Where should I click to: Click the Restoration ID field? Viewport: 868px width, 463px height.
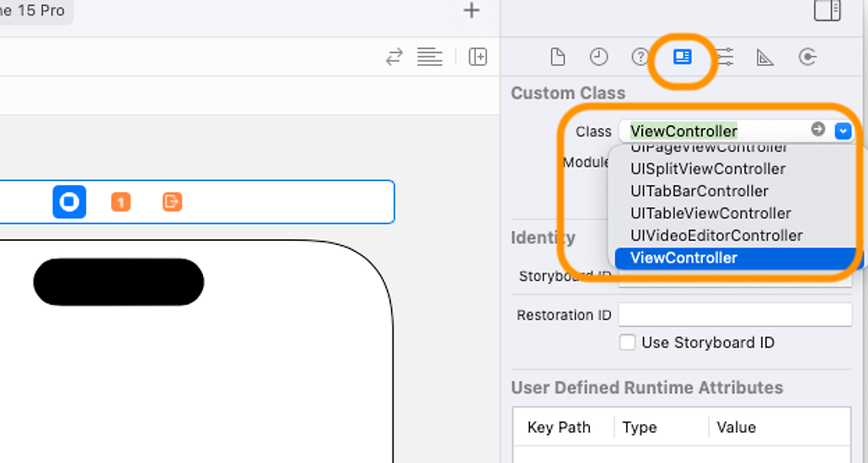pos(735,315)
